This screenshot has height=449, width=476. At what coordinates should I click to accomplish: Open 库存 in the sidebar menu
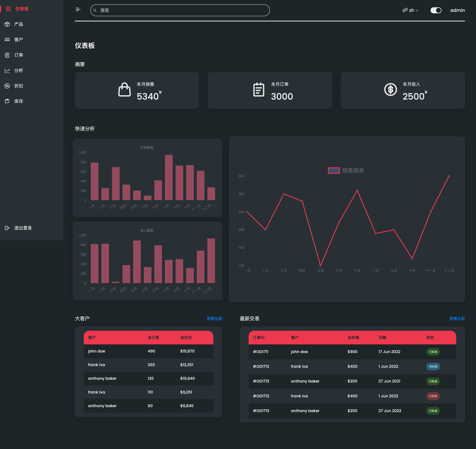coord(19,101)
